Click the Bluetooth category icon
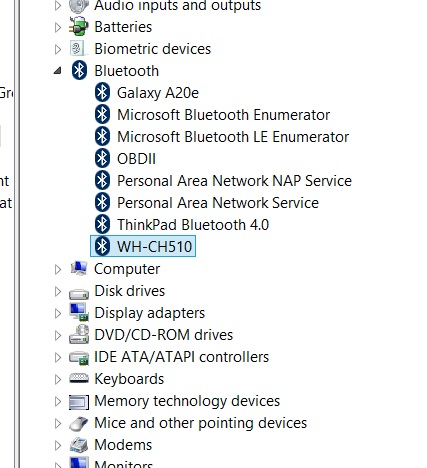Viewport: 427px width, 468px height. (x=79, y=71)
